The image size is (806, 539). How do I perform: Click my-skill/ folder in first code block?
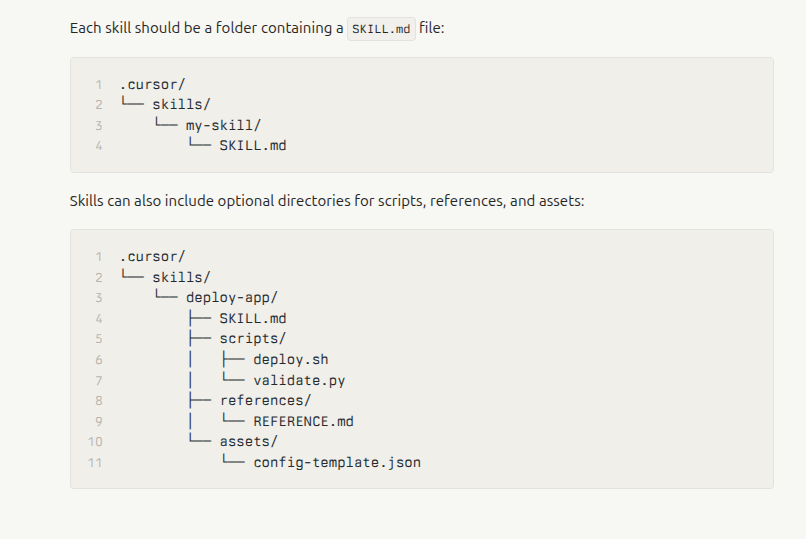click(222, 125)
